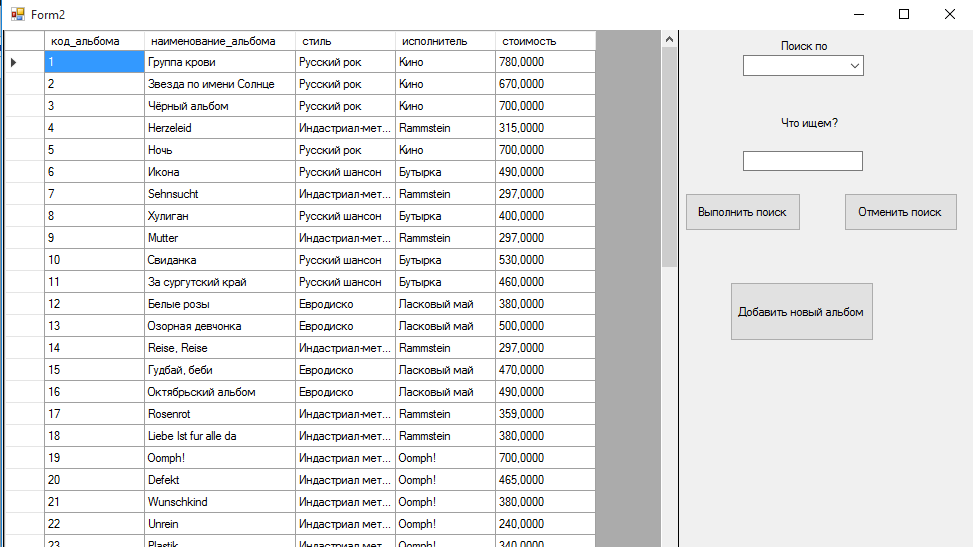Select cell 'Wunschkind'
This screenshot has height=547, width=973.
(220, 502)
